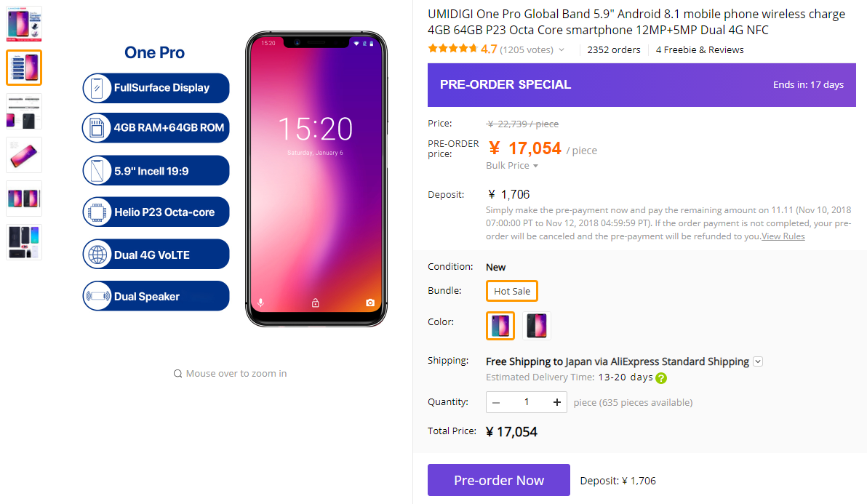The image size is (867, 504).
Task: Select the first product thumbnail
Action: pyautogui.click(x=24, y=24)
